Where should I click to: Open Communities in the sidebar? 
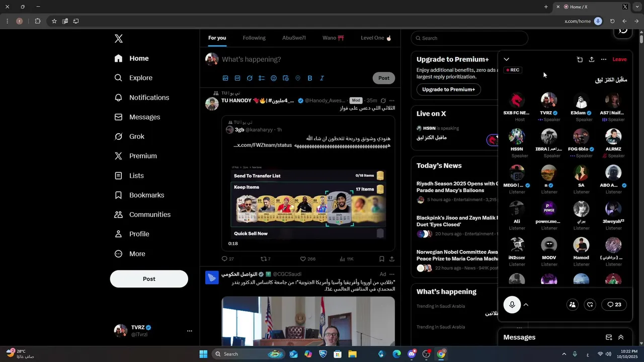[x=143, y=215]
